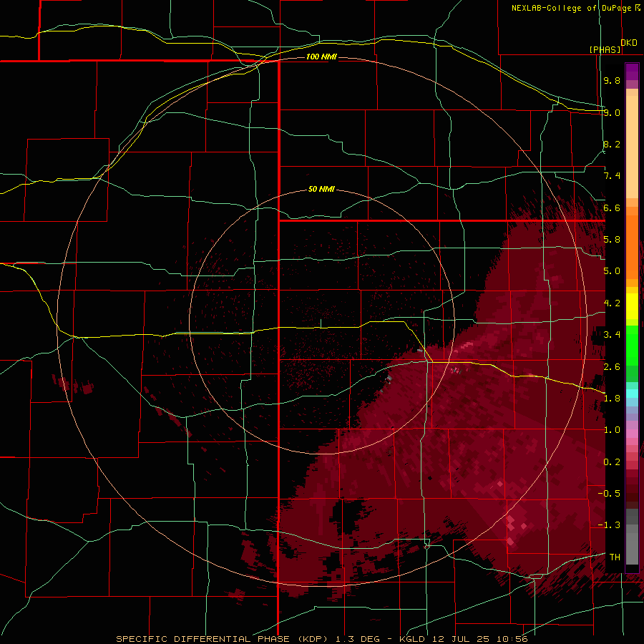Click the 4.2 value on the scale

(x=612, y=303)
